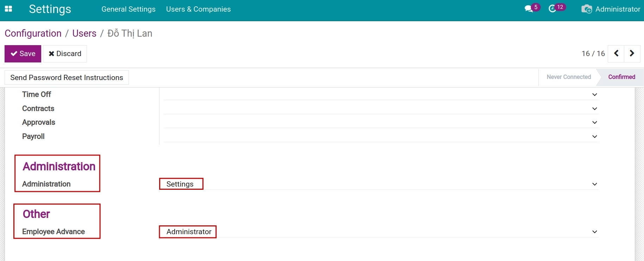Image resolution: width=644 pixels, height=261 pixels.
Task: Open the General Settings menu
Action: coord(128,9)
